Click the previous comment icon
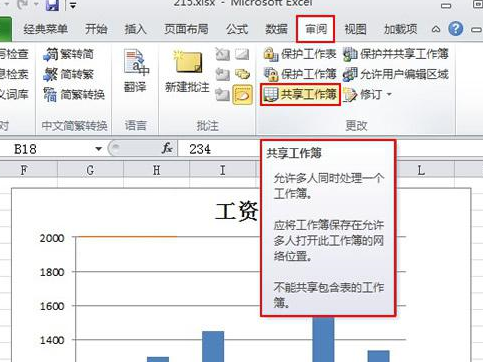 click(223, 74)
